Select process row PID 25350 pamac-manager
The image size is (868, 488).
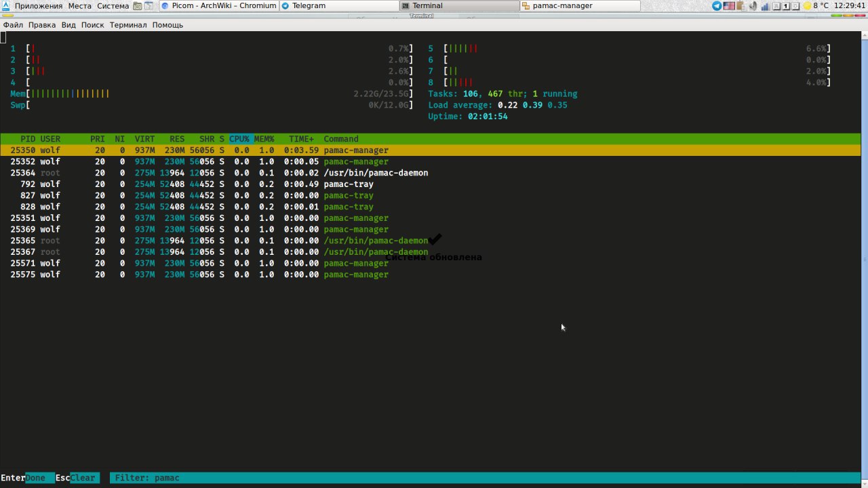tap(431, 150)
